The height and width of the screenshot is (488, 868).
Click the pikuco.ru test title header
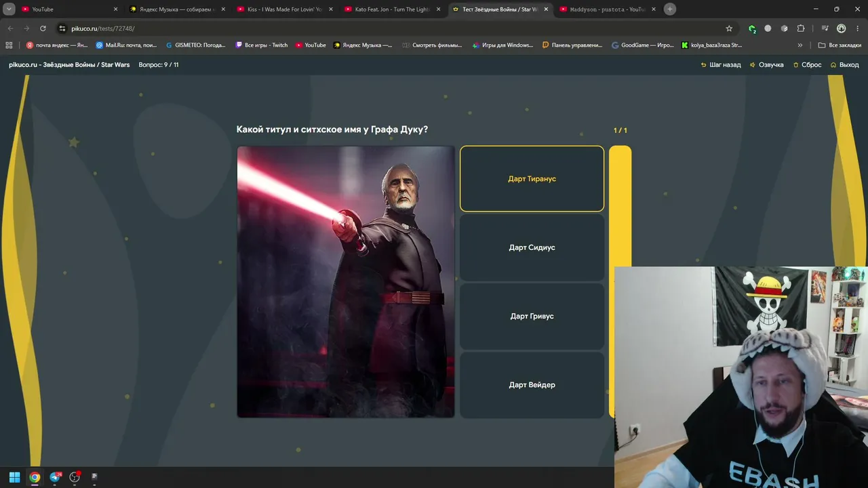tap(69, 65)
